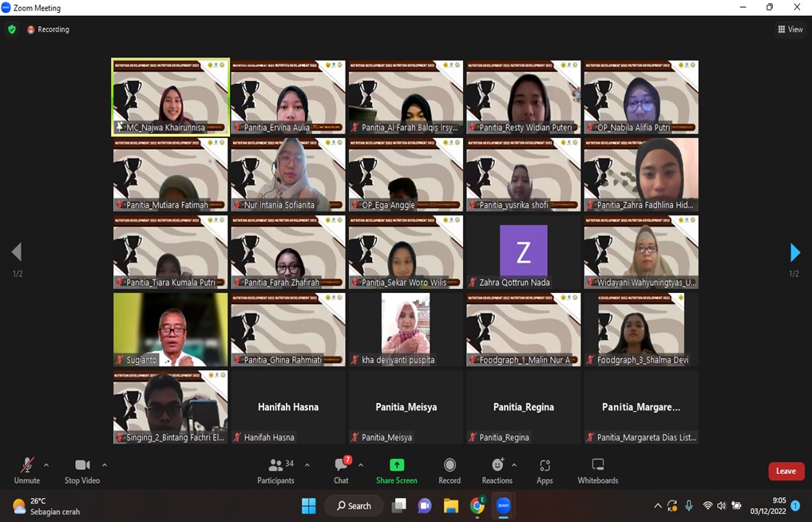Open the Apps panel
Viewport: 812px width, 522px height.
tap(545, 470)
